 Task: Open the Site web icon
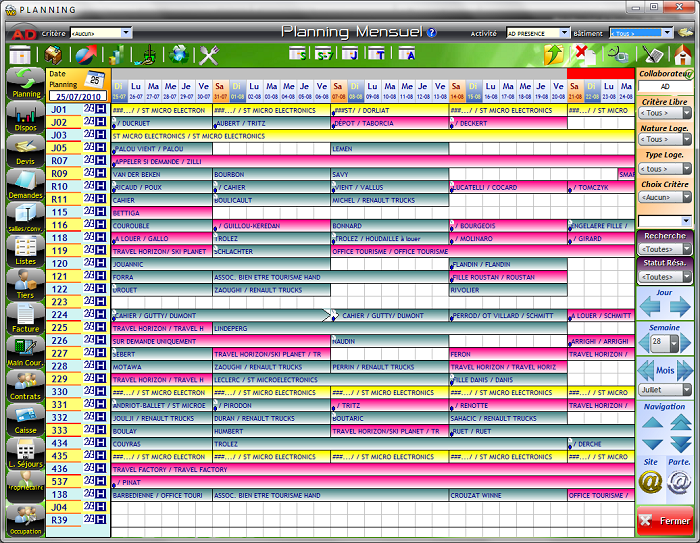coord(651,482)
